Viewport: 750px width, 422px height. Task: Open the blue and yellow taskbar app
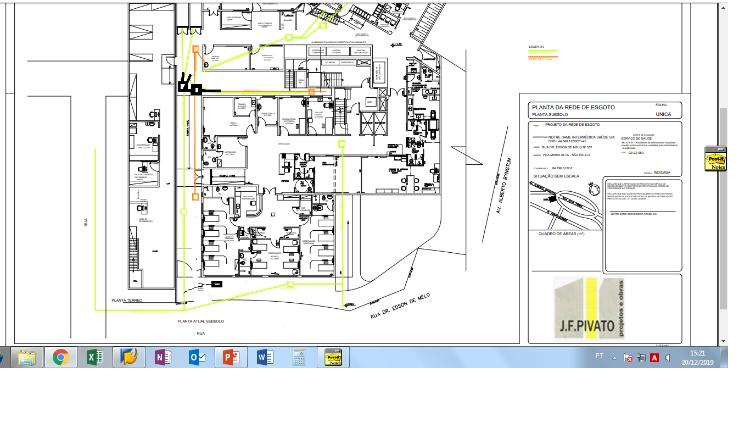(x=128, y=357)
